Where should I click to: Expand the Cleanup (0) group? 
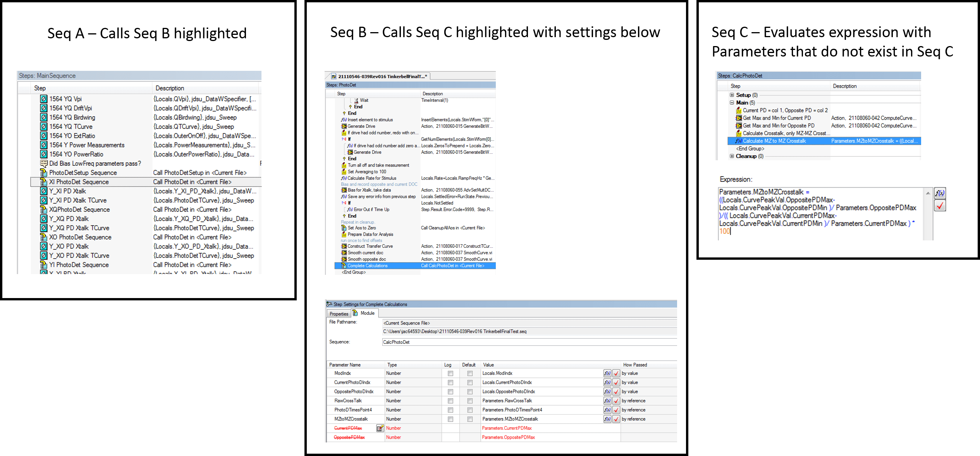point(732,156)
